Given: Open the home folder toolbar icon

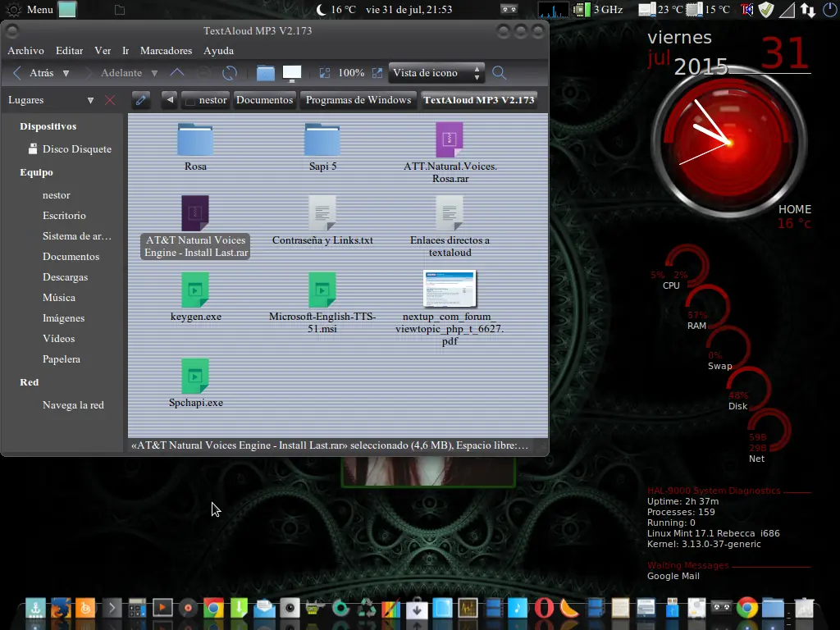Looking at the screenshot, I should [x=265, y=73].
